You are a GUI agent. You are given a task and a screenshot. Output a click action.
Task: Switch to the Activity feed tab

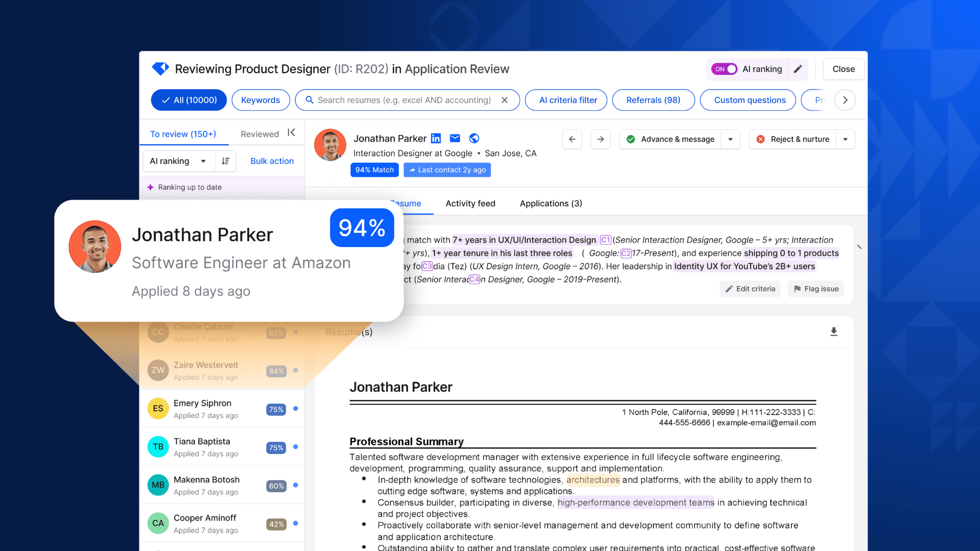(470, 203)
